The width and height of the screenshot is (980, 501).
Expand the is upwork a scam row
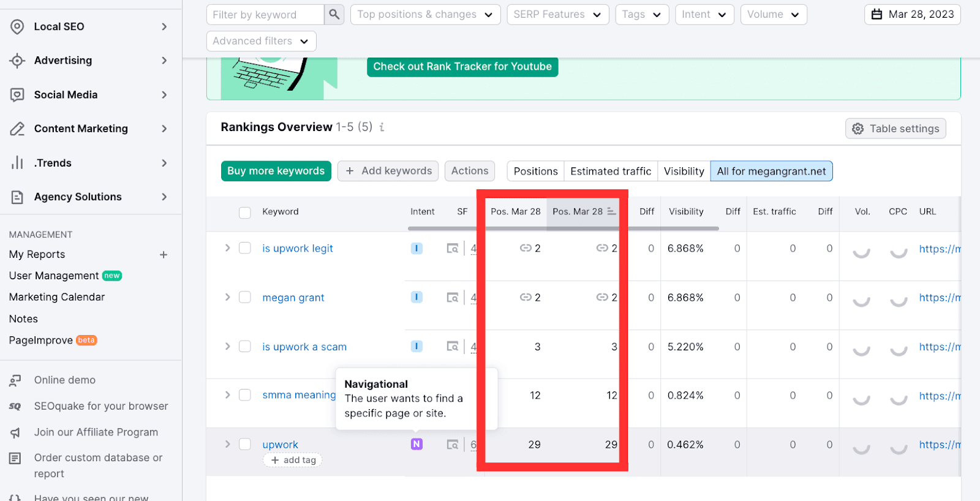tap(227, 346)
